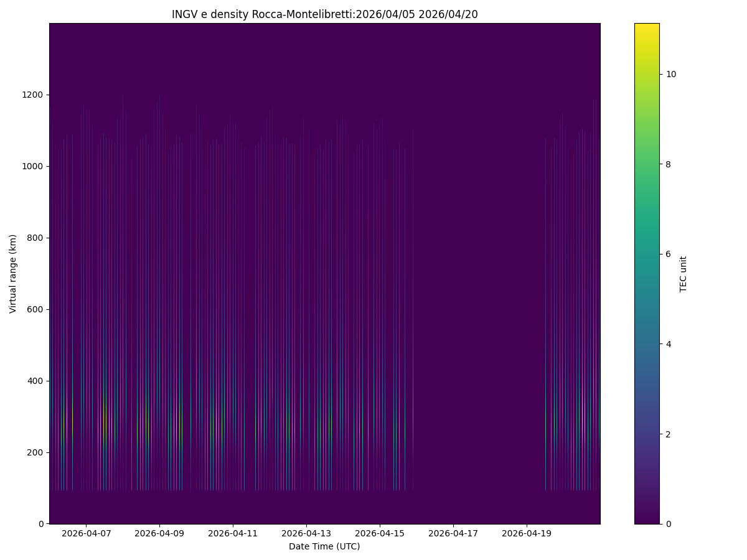Screen dimensions: 747x560
Task: Click the plot title text
Action: tap(324, 14)
